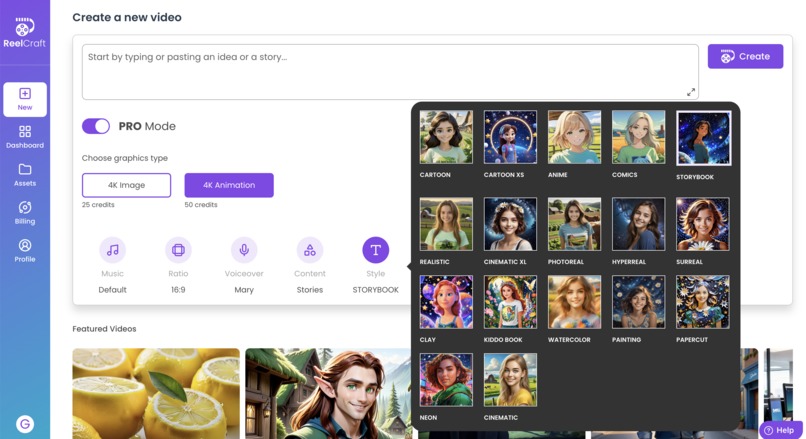Click the Choose graphics type label
Screen dimensions: 806x439
tap(125, 158)
